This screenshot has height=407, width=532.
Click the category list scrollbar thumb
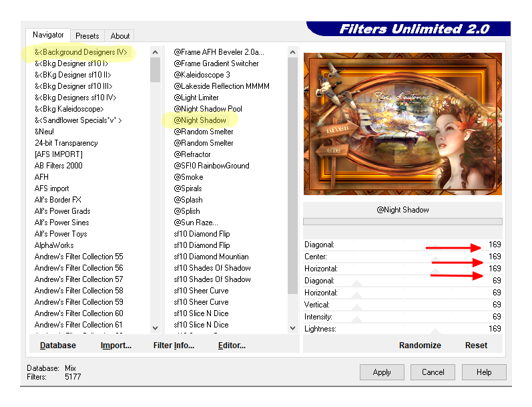tap(155, 70)
